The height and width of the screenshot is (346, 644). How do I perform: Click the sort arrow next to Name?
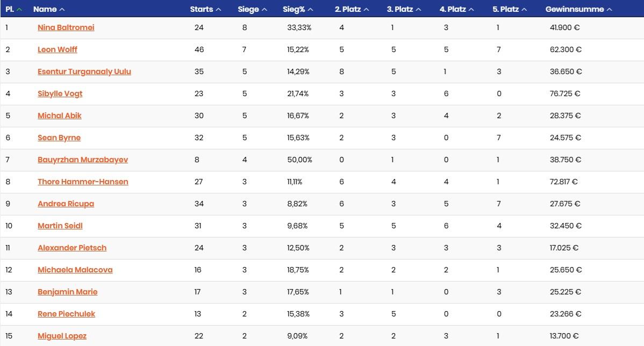click(x=62, y=10)
